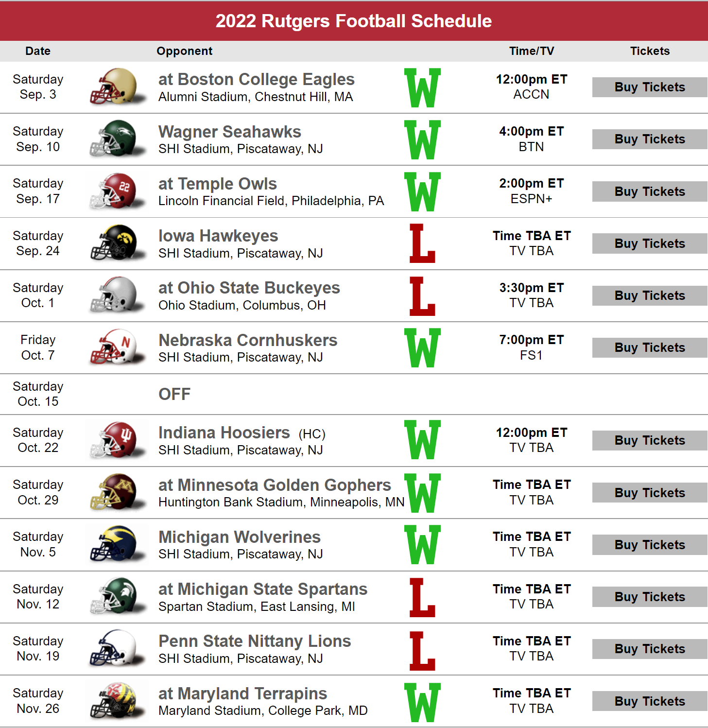This screenshot has height=728, width=708.
Task: Open the Penn State Nittany Lions link
Action: 255,641
